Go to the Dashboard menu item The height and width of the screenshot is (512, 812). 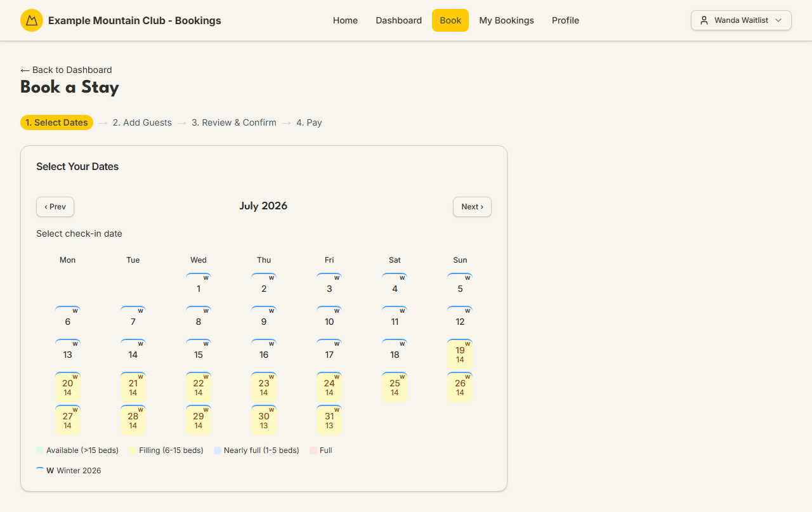coord(398,20)
